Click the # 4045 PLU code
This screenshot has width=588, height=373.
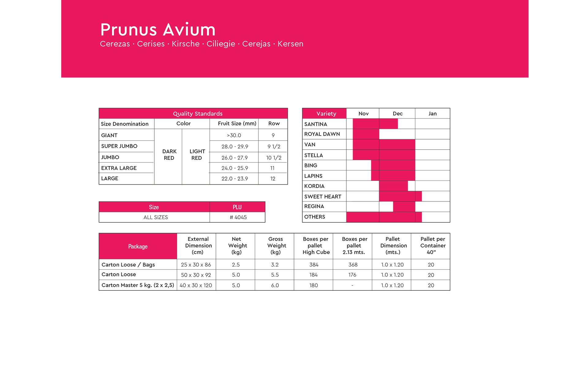tap(238, 217)
